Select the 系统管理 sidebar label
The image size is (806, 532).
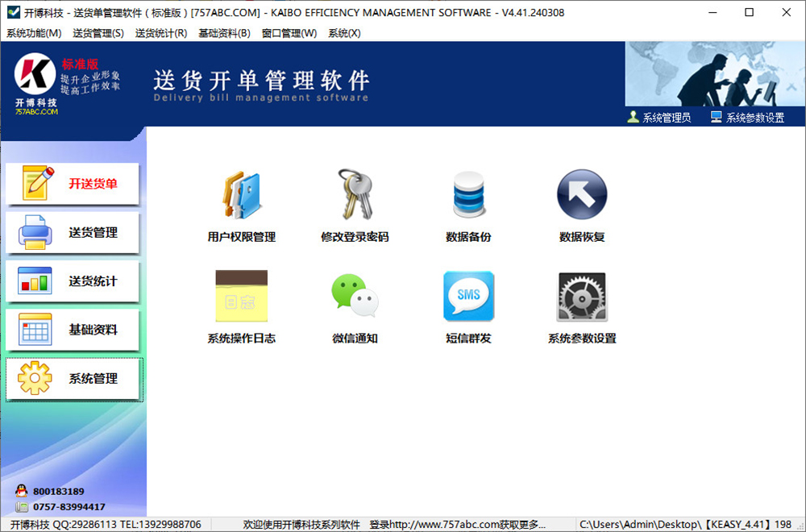(93, 378)
